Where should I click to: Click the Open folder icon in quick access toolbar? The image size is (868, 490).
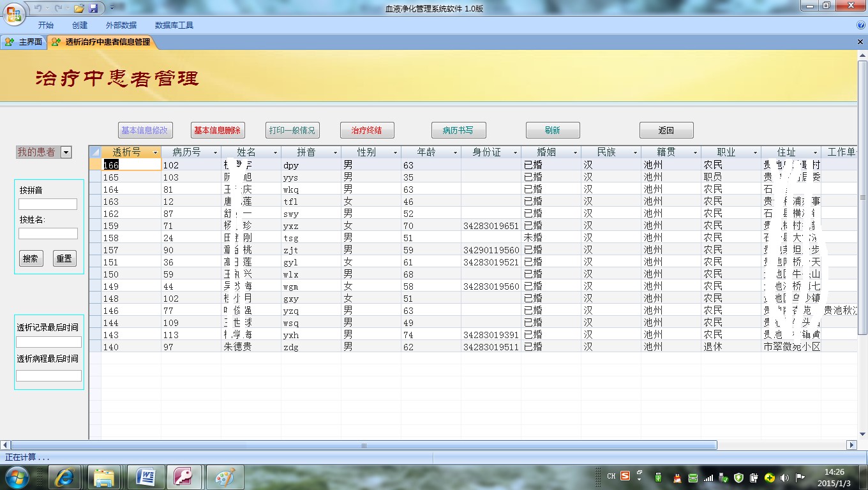(x=79, y=8)
